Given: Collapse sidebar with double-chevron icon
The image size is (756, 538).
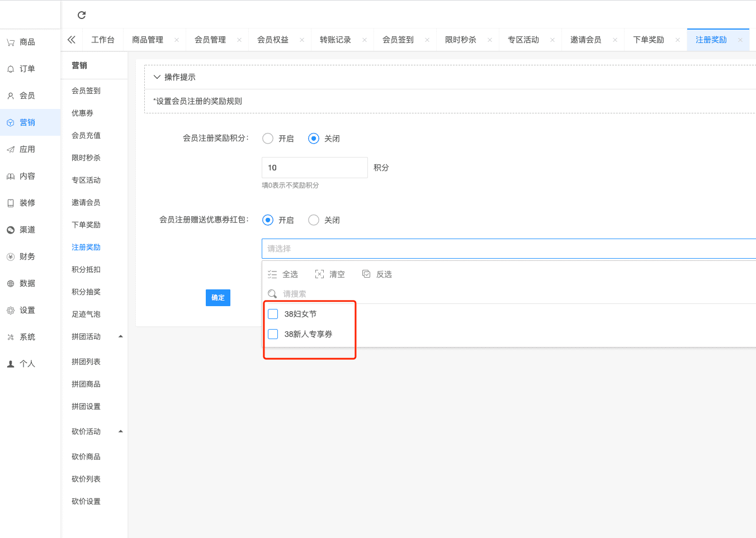Looking at the screenshot, I should click(72, 40).
